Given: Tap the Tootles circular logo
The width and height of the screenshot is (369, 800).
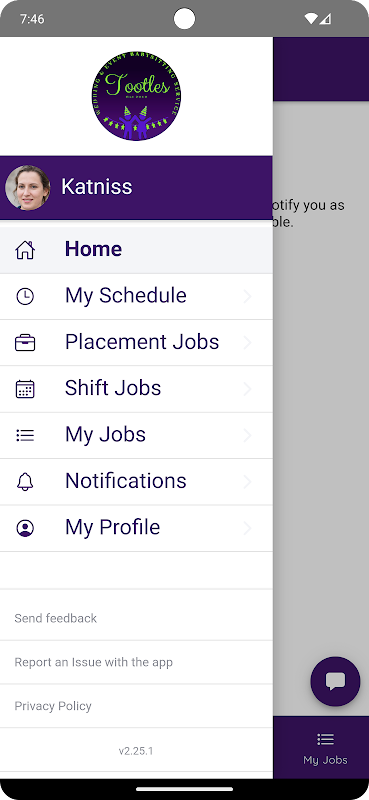Looking at the screenshot, I should pyautogui.click(x=136, y=96).
